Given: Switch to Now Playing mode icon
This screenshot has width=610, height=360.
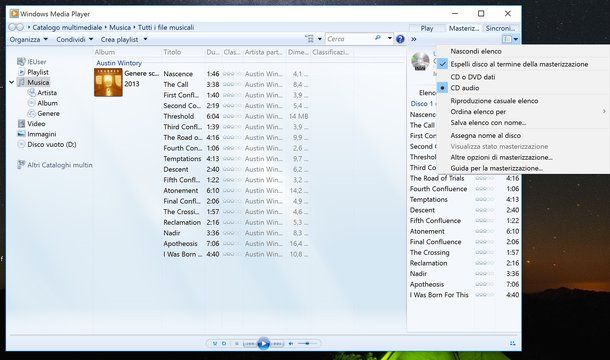Looking at the screenshot, I should pos(512,343).
